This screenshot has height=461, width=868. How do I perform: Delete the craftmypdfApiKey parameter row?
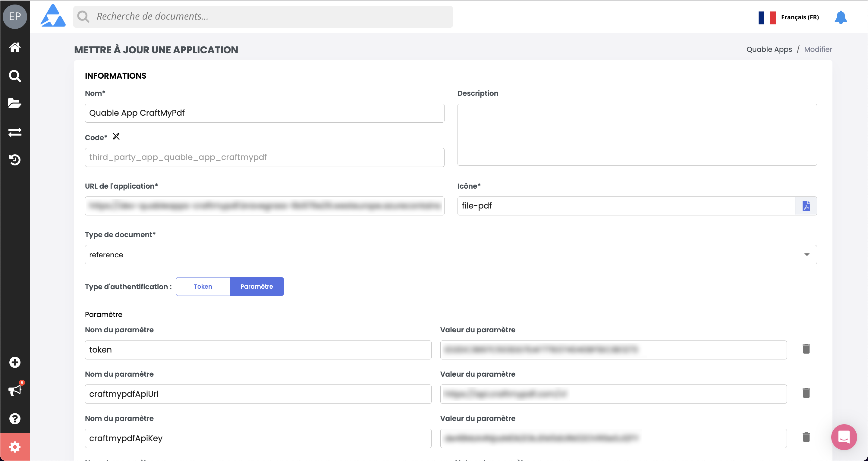point(806,437)
